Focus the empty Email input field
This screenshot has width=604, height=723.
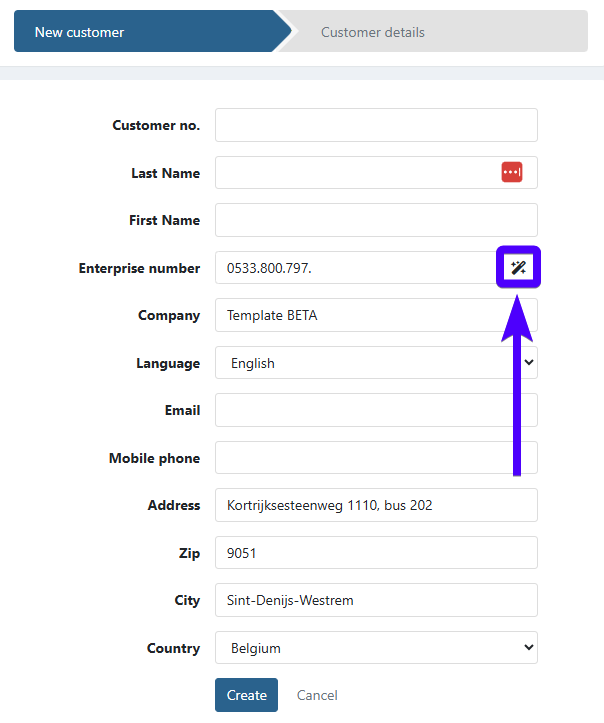coord(376,410)
